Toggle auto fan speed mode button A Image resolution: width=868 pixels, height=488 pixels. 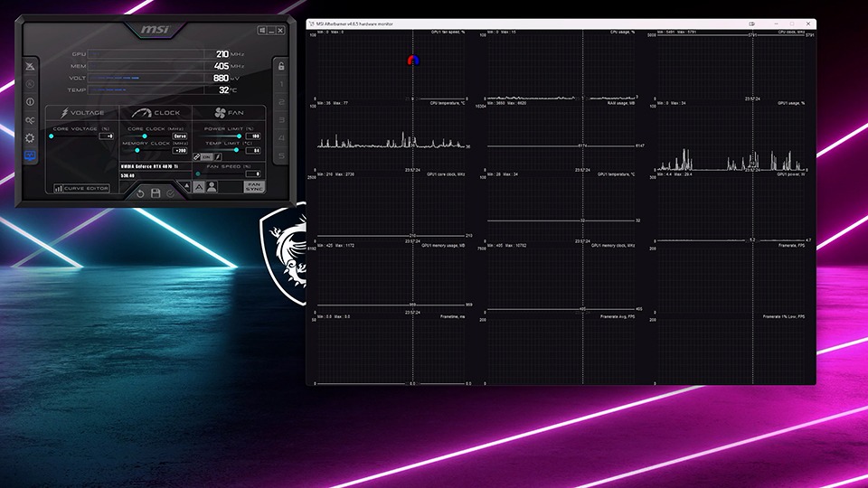(200, 186)
